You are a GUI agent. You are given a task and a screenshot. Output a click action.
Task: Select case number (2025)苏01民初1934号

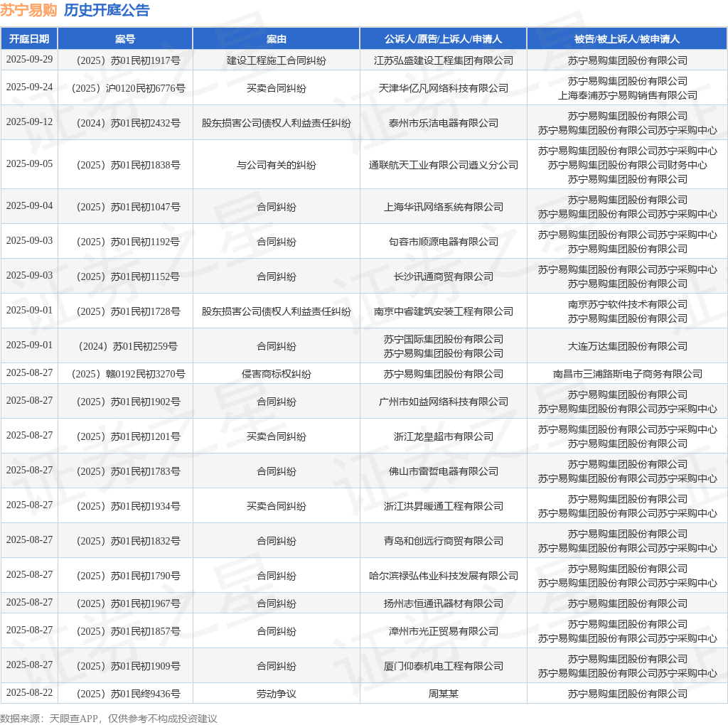[129, 506]
